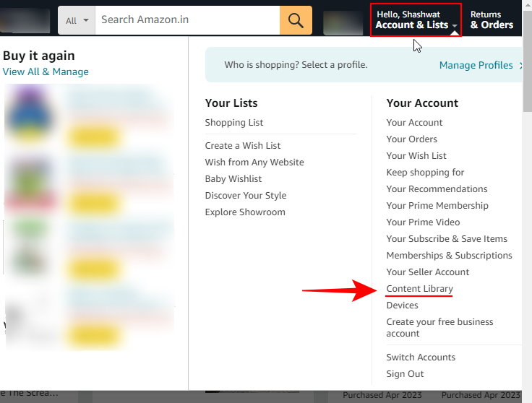Expand the Account & Lists dropdown arrow
Viewport: 532px width, 403px height.
455,26
